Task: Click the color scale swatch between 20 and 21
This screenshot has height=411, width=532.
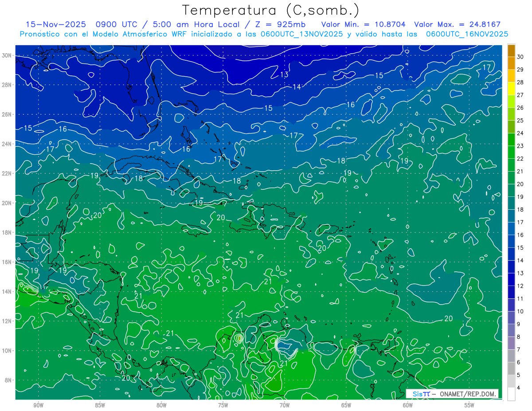Action: [511, 178]
